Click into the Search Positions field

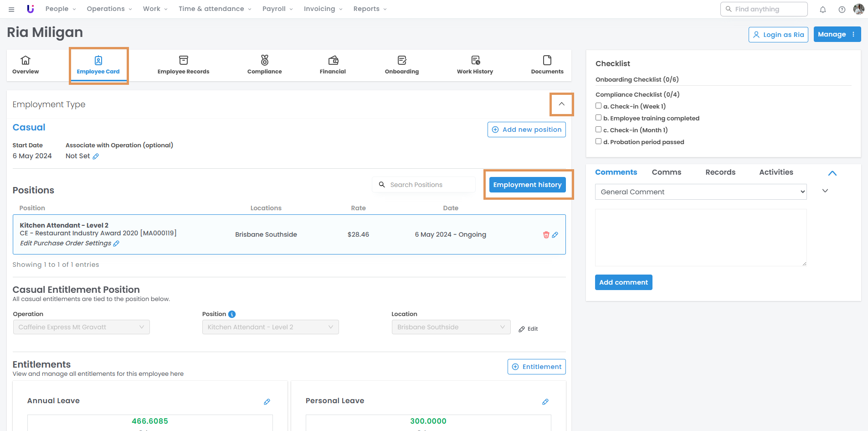point(428,185)
